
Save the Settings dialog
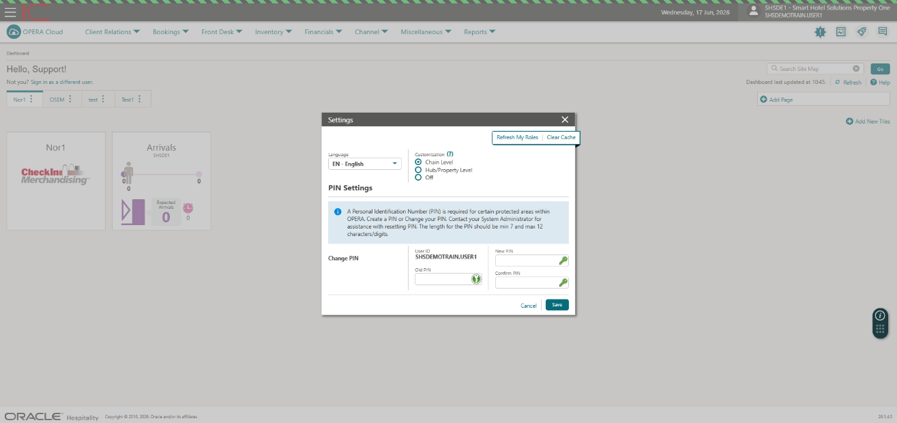557,305
